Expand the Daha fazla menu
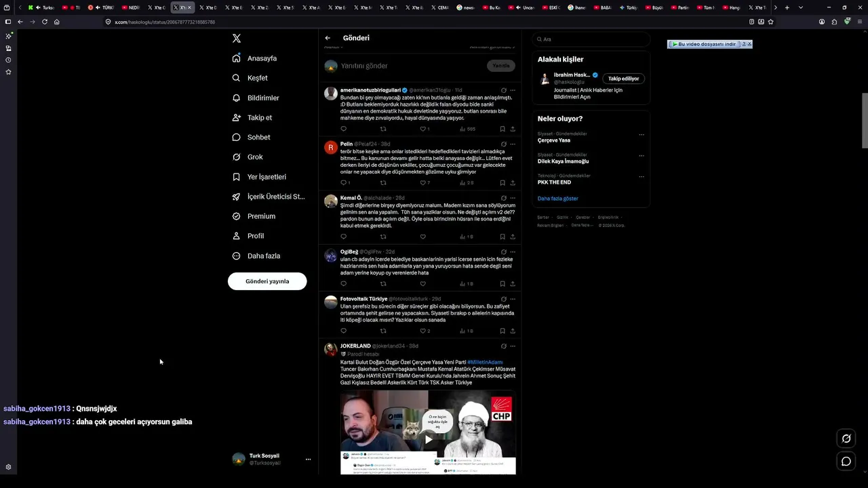Screen dimensions: 868x488 pos(256,256)
